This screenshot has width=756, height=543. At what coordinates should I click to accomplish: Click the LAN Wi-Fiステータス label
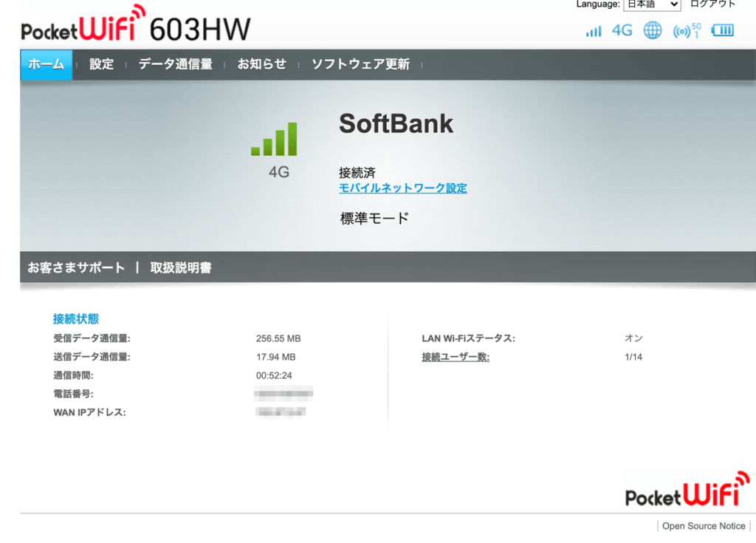468,339
